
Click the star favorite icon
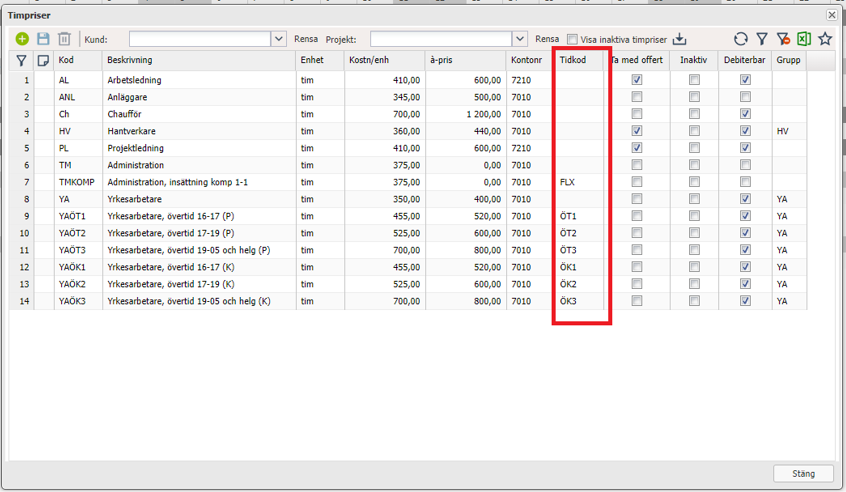(825, 39)
